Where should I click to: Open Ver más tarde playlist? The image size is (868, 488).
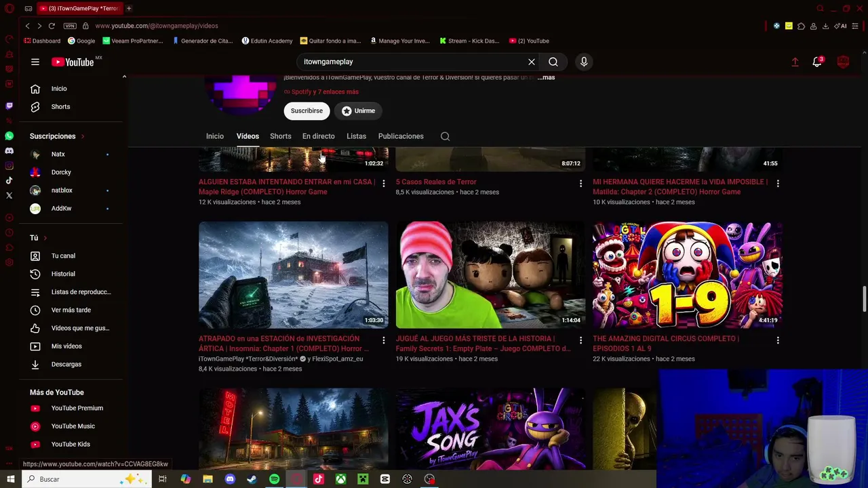pos(71,310)
